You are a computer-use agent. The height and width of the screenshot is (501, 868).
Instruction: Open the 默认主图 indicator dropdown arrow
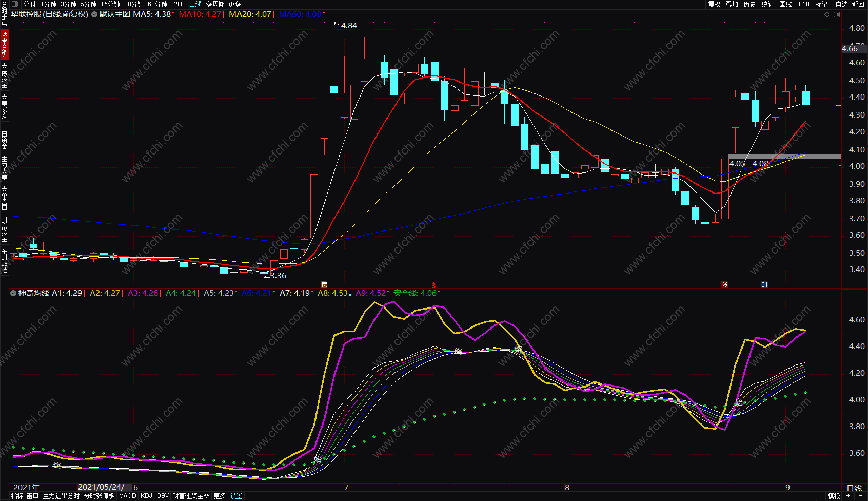(x=94, y=14)
